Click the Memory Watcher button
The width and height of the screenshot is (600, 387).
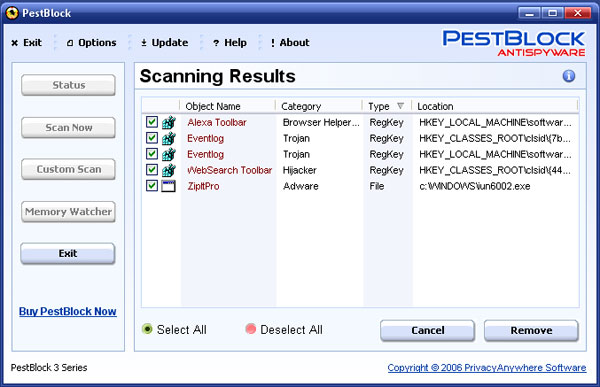68,212
